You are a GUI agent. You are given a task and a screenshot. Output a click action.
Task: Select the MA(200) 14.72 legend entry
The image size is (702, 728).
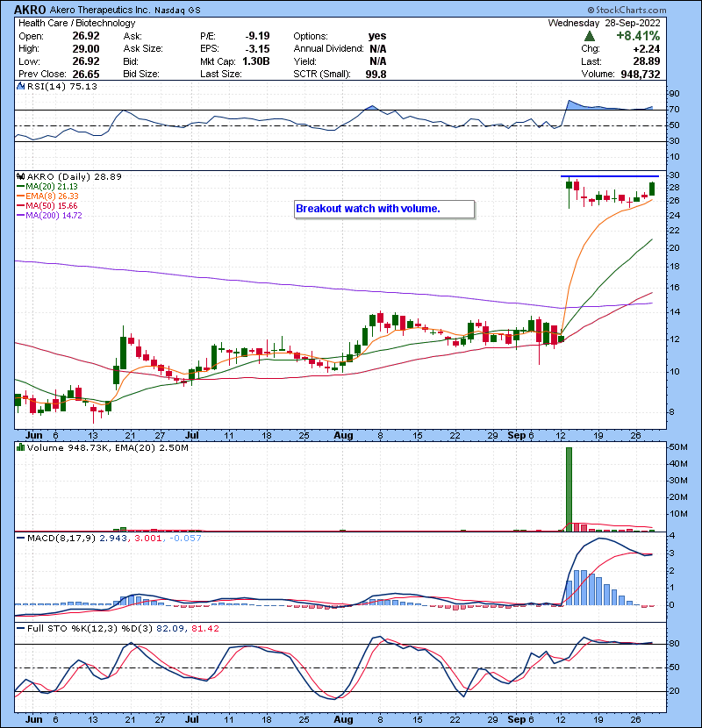click(x=49, y=216)
